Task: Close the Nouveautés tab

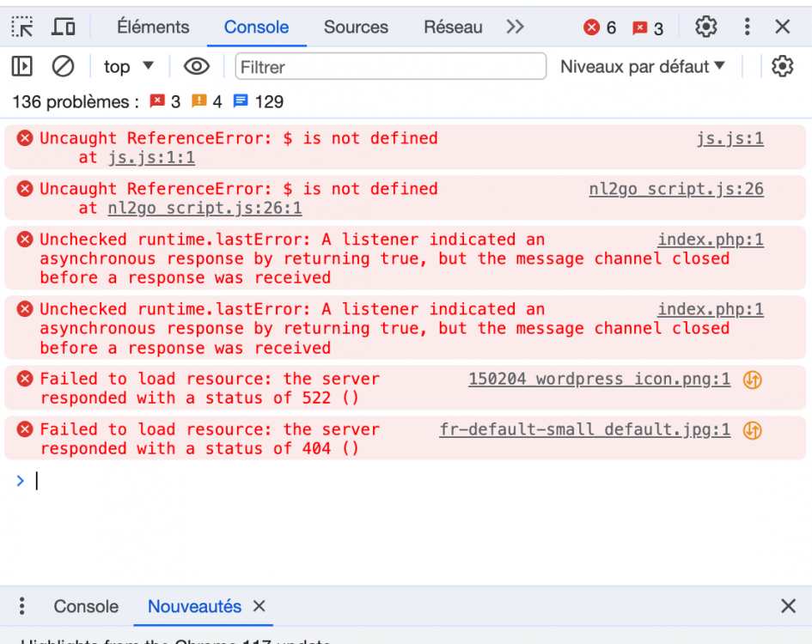Action: tap(259, 605)
